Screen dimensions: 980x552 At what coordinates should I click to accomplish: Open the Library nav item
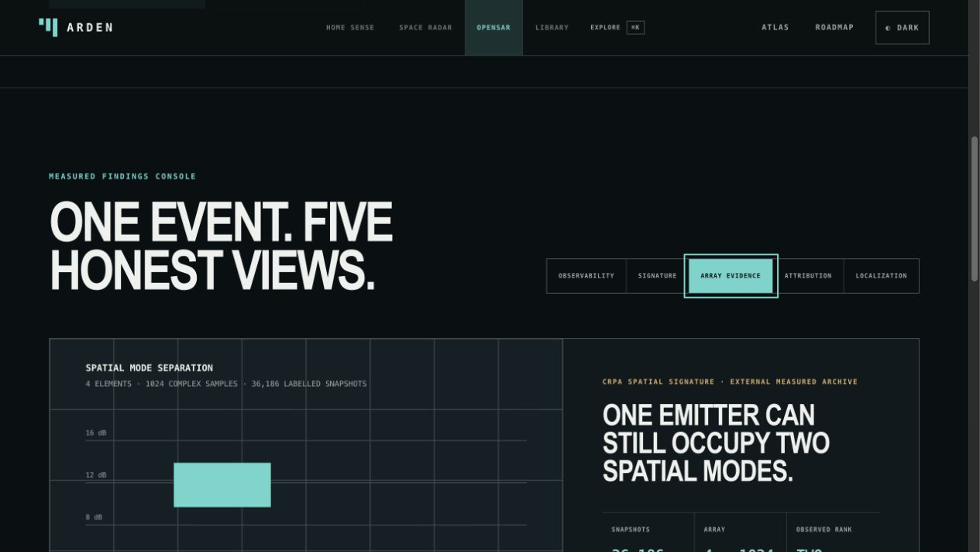552,27
